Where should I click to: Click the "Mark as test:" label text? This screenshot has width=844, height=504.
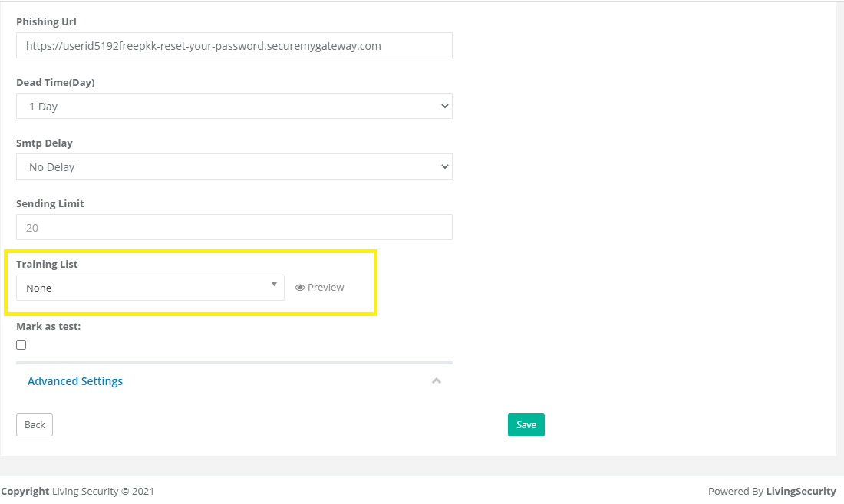(48, 327)
